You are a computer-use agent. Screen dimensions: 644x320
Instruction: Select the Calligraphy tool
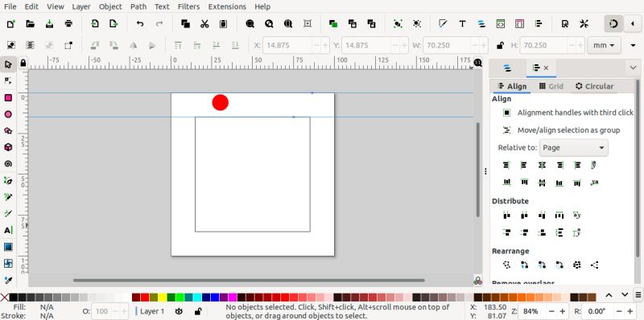click(x=8, y=213)
